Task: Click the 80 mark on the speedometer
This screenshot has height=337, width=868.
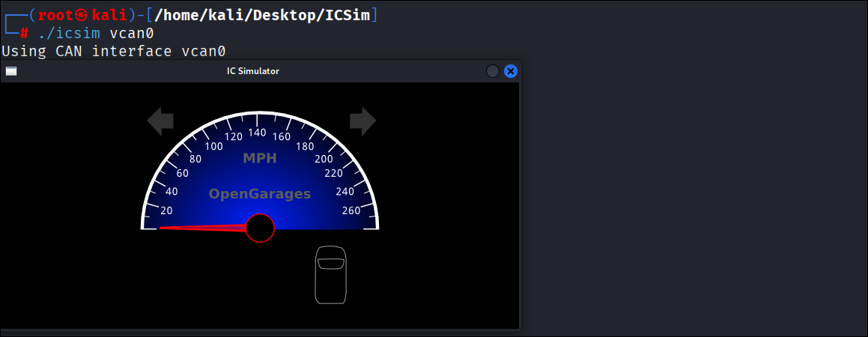Action: tap(195, 160)
